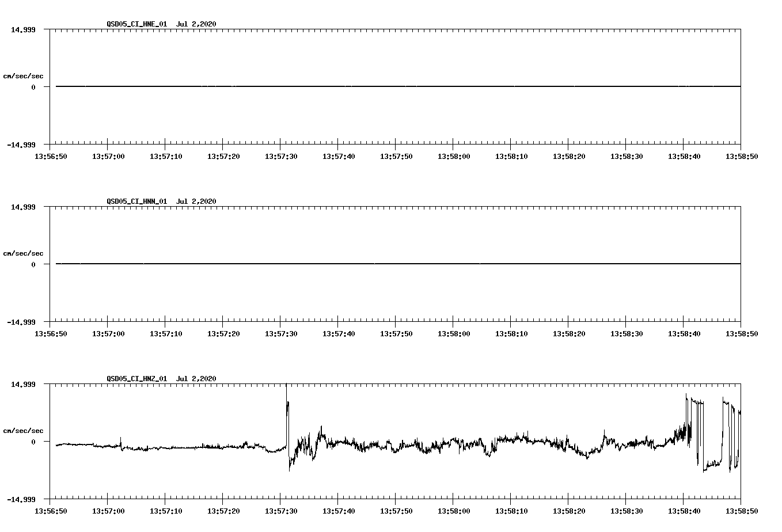The height and width of the screenshot is (532, 782).
Task: Click the -14.999 label on the HNE plot
Action: pyautogui.click(x=21, y=145)
